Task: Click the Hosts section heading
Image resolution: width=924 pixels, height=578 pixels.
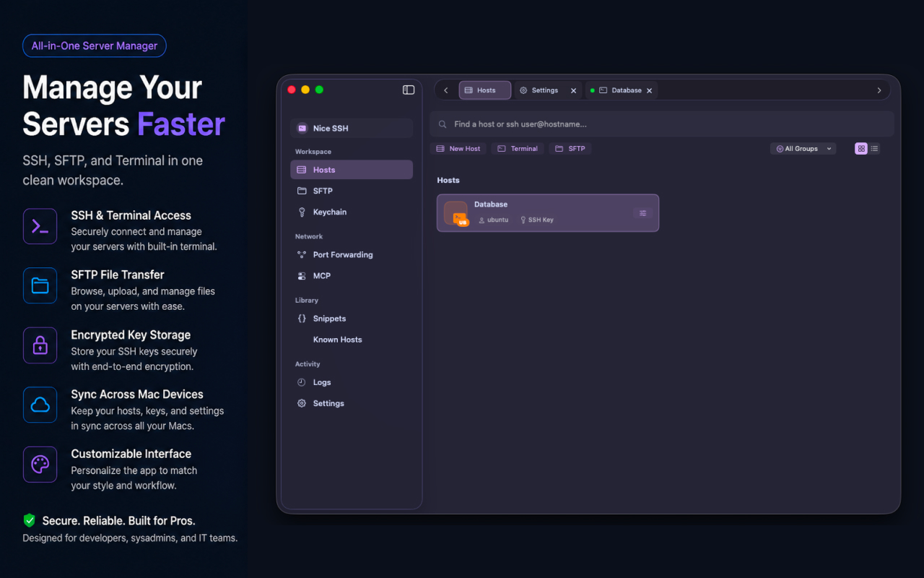Action: (448, 180)
